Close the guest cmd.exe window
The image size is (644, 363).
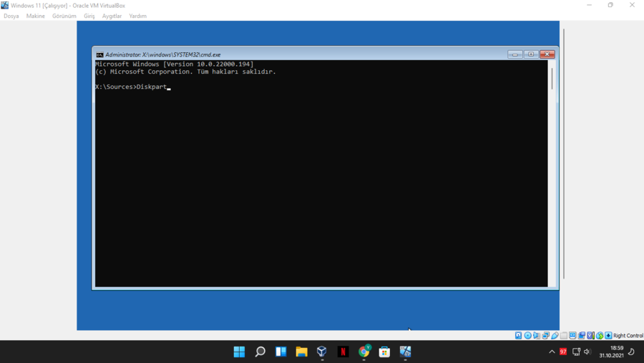coord(547,54)
